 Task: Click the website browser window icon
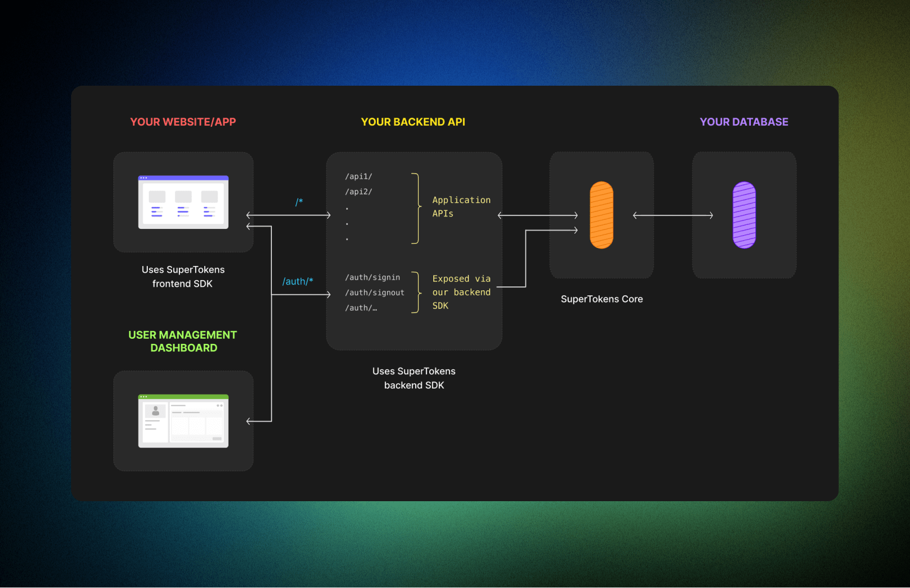(183, 202)
